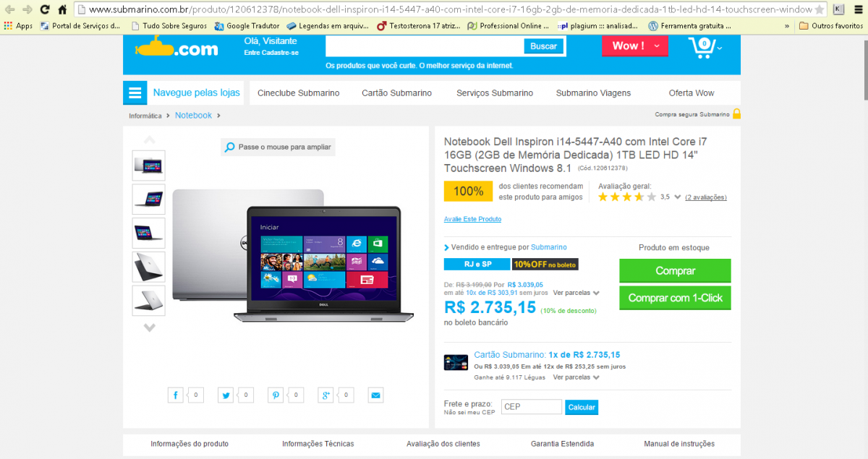Click the 10%OFF no boleto badge

pos(545,265)
